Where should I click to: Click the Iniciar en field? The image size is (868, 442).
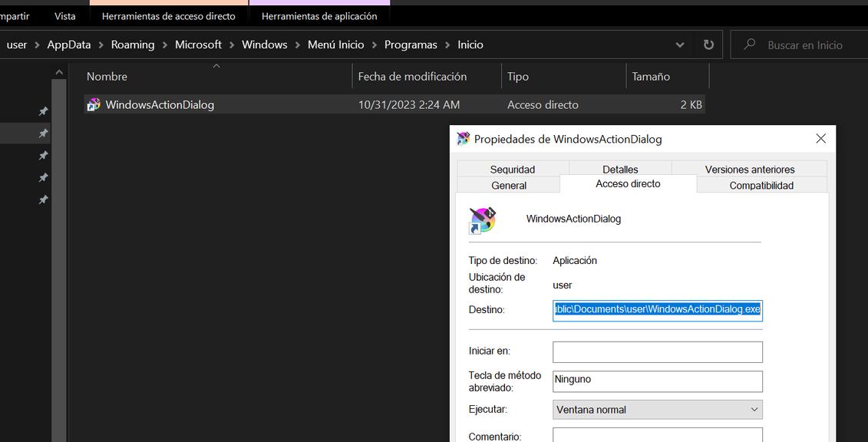click(x=658, y=351)
